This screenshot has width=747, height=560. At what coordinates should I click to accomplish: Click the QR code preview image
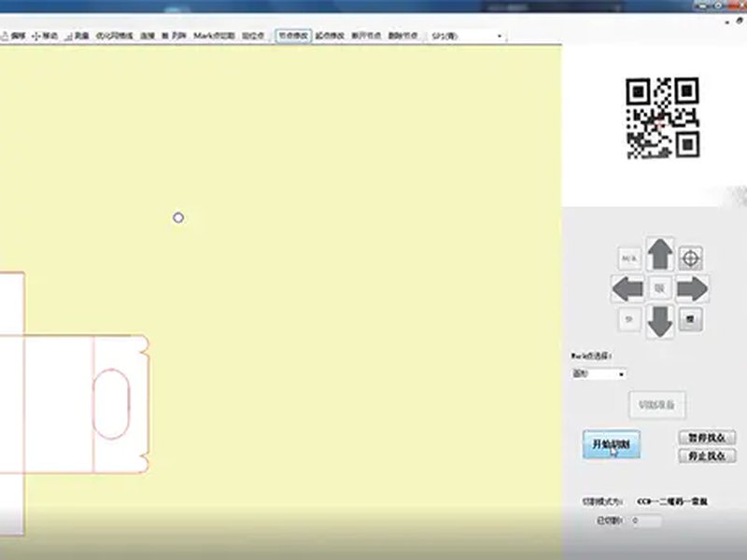(662, 118)
